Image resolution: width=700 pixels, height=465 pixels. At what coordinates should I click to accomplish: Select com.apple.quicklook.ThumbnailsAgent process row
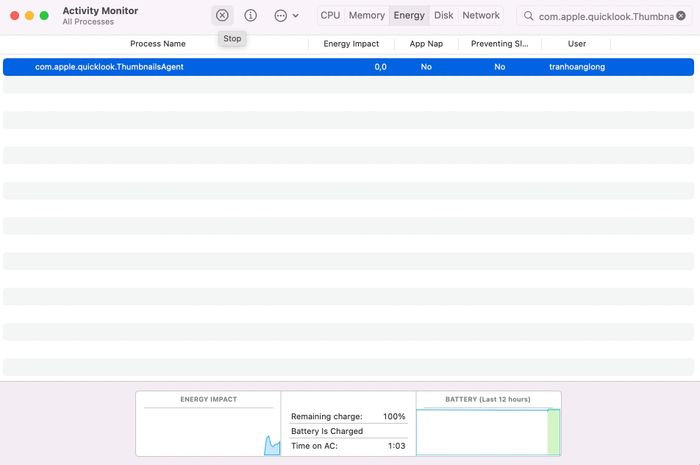(348, 67)
